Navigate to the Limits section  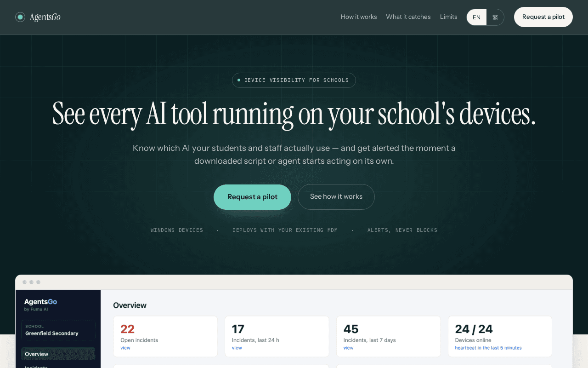click(448, 17)
